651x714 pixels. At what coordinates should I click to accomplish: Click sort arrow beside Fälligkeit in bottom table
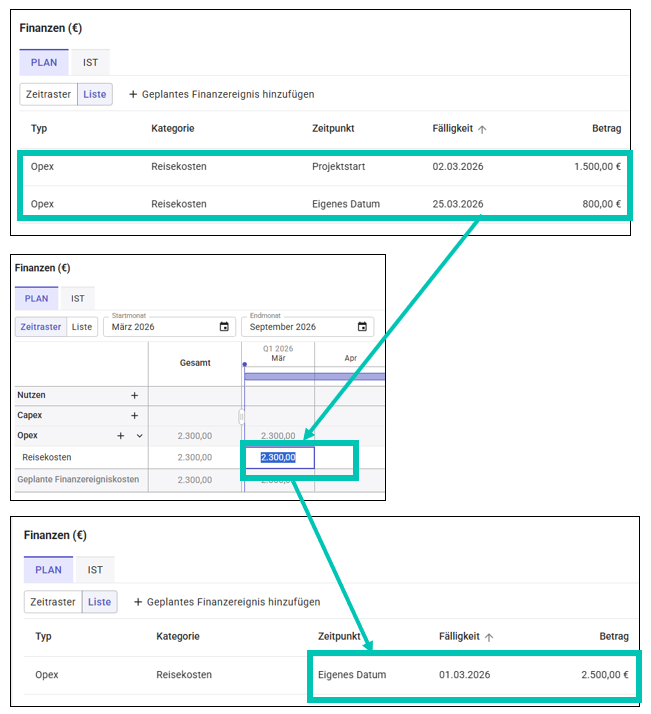point(489,637)
